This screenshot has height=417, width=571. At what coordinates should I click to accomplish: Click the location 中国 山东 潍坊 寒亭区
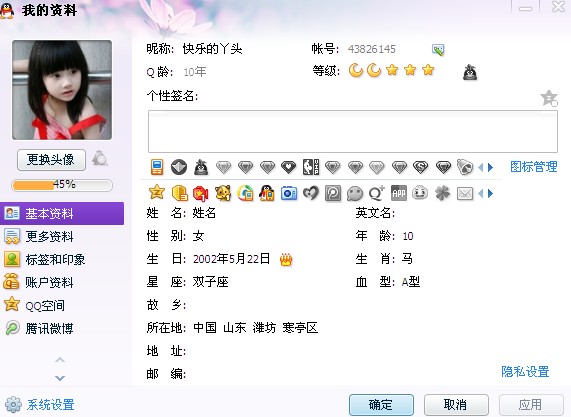[255, 328]
